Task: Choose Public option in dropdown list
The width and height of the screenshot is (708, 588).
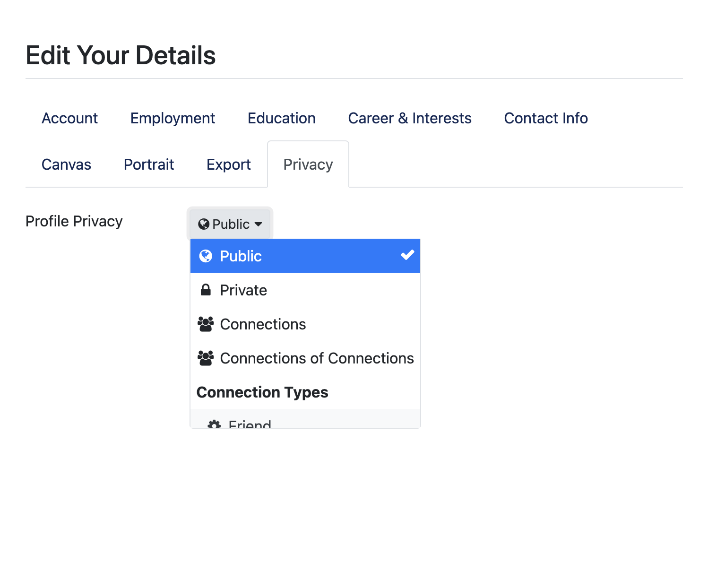Action: 305,256
